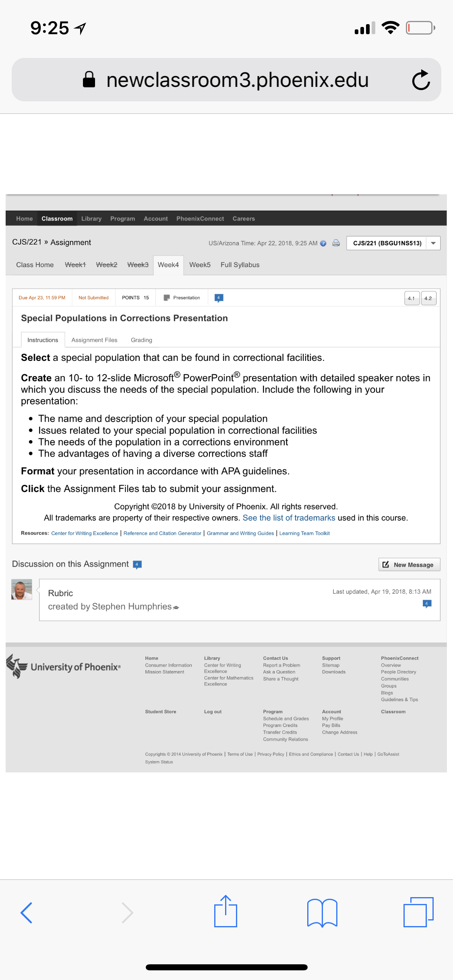Expand the CJS/221 course dropdown arrow

433,243
